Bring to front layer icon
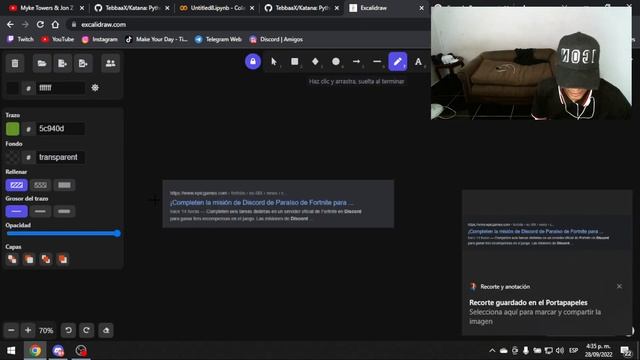 tap(62, 259)
